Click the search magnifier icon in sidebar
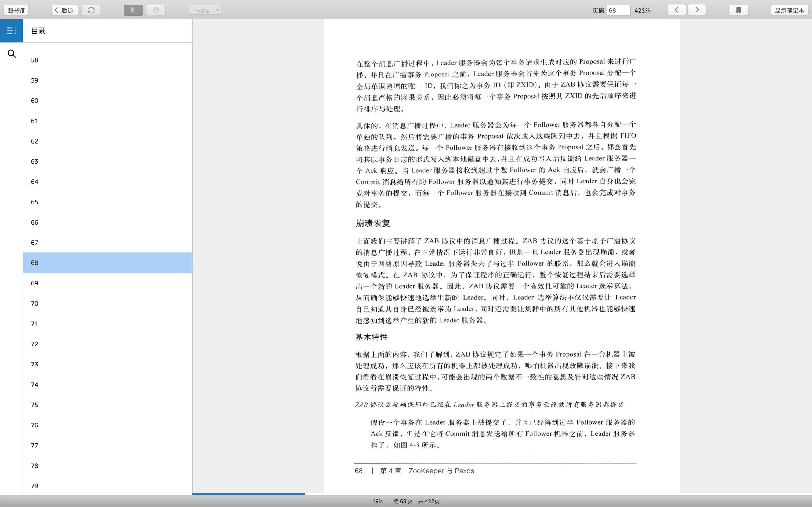The image size is (812, 507). pos(11,54)
